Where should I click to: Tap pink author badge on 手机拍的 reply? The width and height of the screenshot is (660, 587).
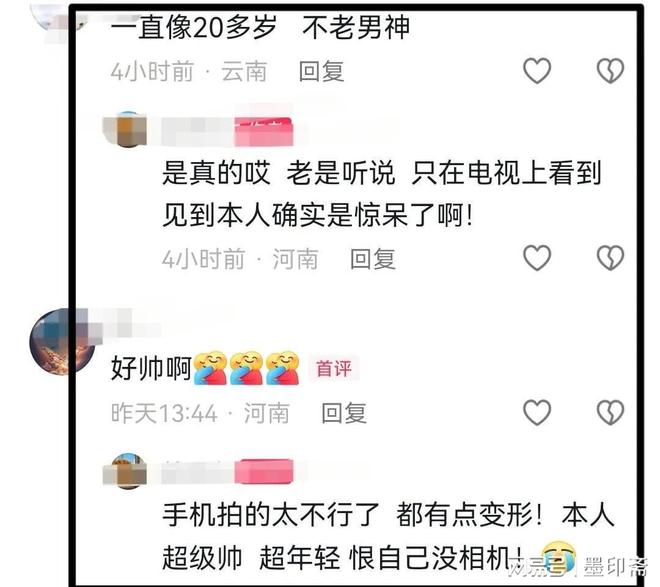(263, 472)
